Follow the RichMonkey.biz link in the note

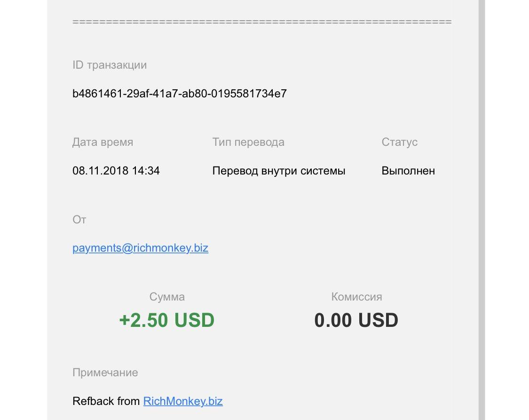(x=183, y=401)
